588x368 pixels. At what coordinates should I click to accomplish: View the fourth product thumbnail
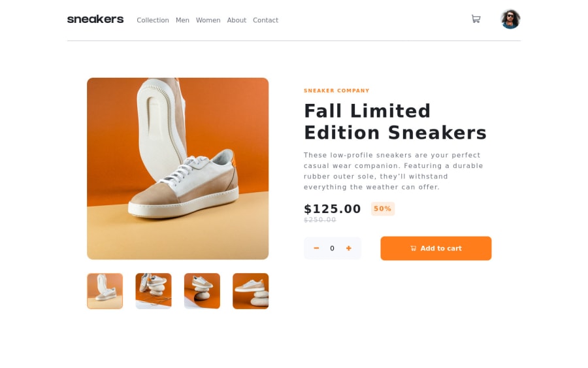[250, 291]
